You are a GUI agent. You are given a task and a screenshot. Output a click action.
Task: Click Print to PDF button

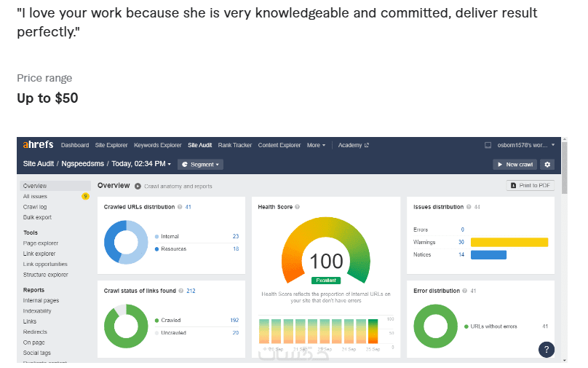pyautogui.click(x=531, y=186)
